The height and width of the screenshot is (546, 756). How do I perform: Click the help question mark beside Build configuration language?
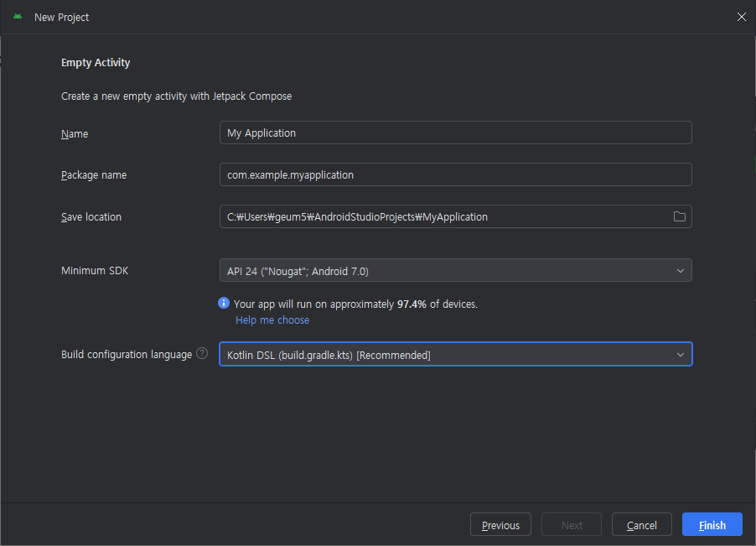(203, 354)
